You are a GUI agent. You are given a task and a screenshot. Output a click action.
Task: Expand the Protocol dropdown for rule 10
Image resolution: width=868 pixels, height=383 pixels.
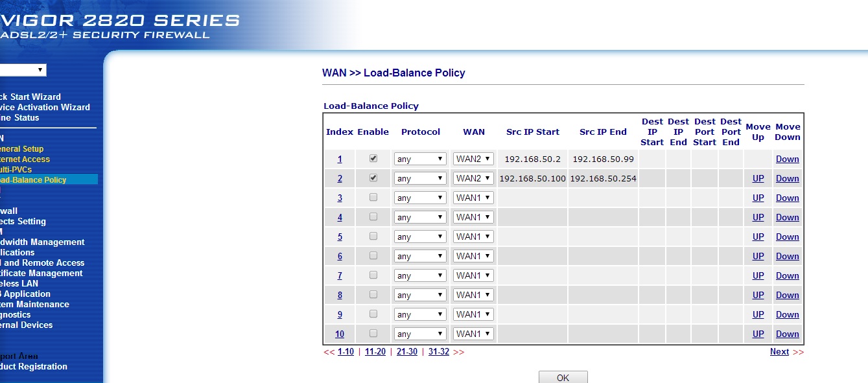coord(420,334)
